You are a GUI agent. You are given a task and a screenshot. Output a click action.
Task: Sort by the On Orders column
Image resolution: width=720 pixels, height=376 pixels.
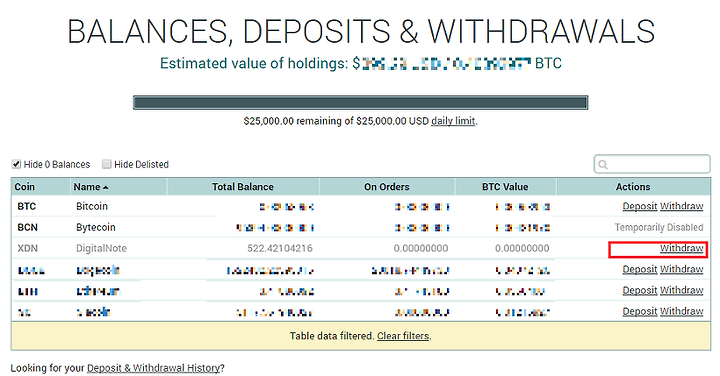pyautogui.click(x=387, y=187)
